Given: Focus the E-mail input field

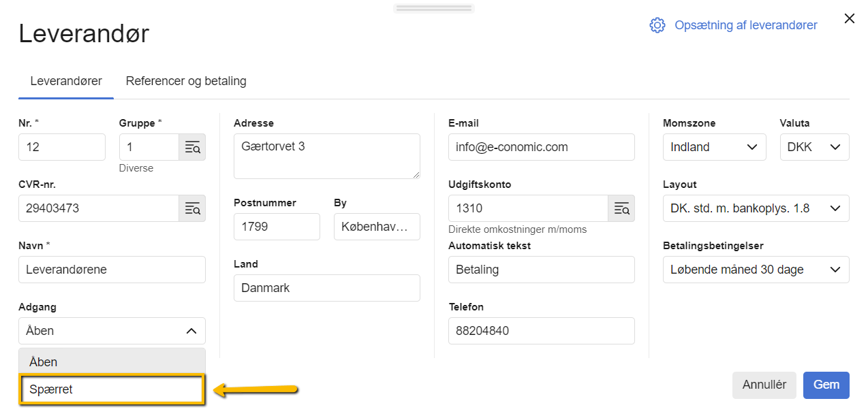Looking at the screenshot, I should point(541,147).
